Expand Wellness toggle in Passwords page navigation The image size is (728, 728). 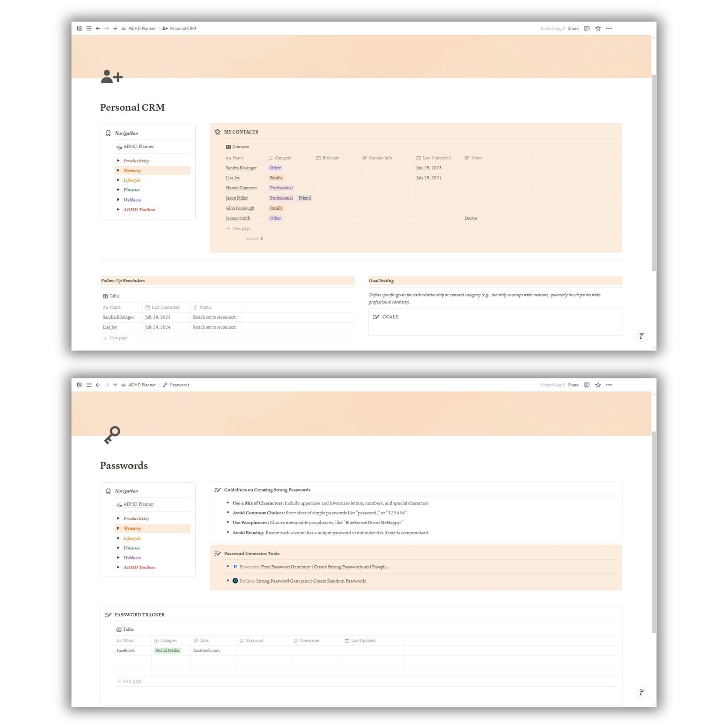pos(118,558)
